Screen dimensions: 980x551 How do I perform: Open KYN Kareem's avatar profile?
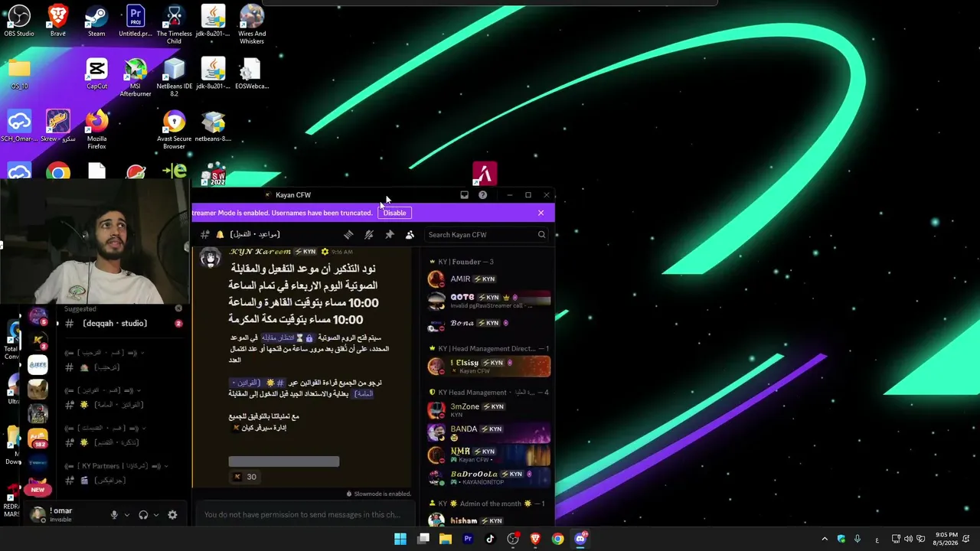click(x=210, y=258)
